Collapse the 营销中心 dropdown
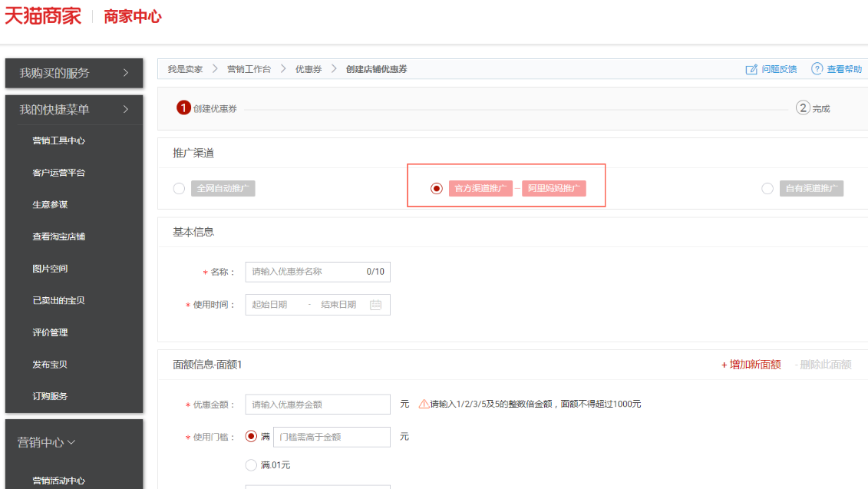The width and height of the screenshot is (868, 489). point(47,442)
